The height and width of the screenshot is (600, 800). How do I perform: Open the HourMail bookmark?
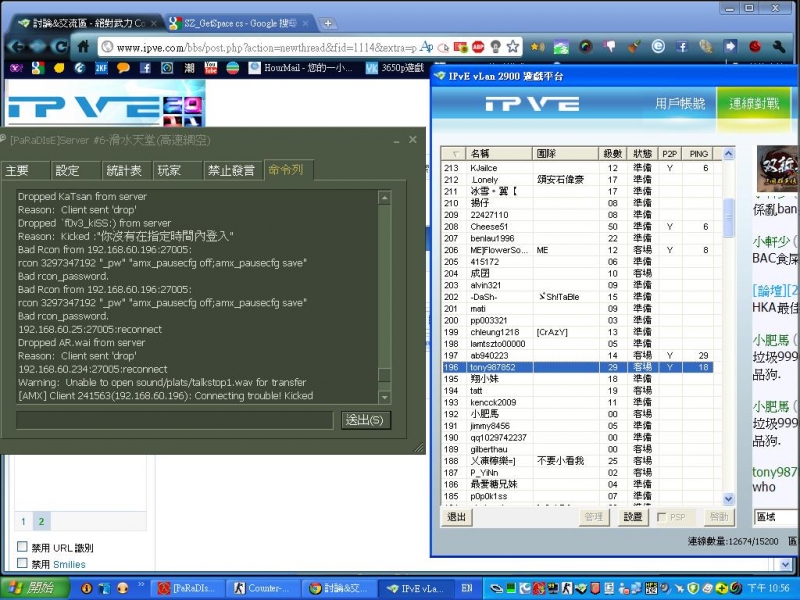click(x=301, y=68)
